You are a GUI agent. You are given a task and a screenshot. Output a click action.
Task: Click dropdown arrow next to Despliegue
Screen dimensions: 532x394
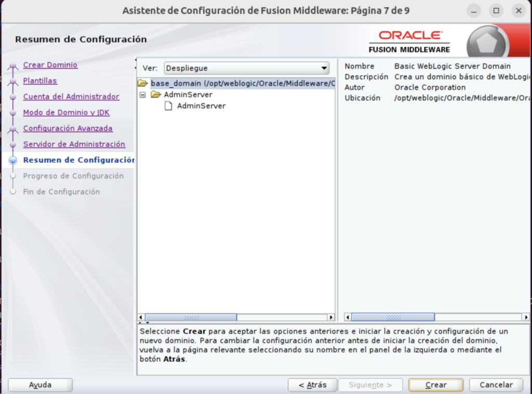tap(324, 68)
